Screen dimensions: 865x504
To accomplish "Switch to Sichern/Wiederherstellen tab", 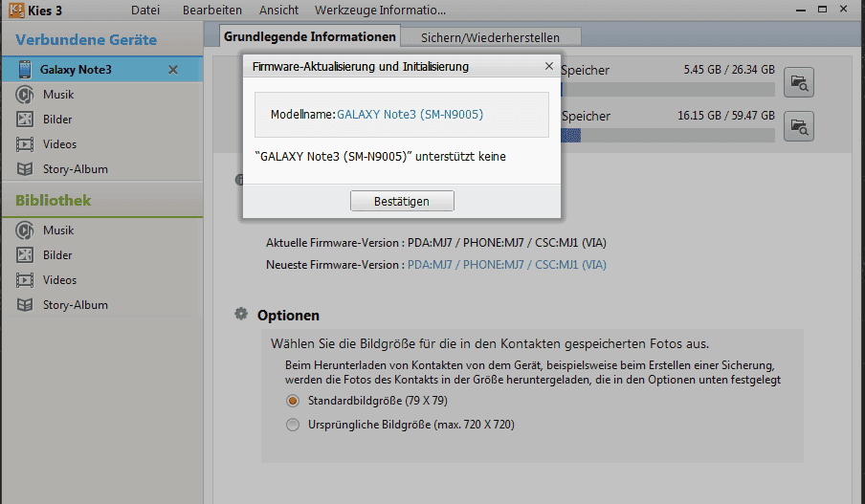I will [x=491, y=37].
